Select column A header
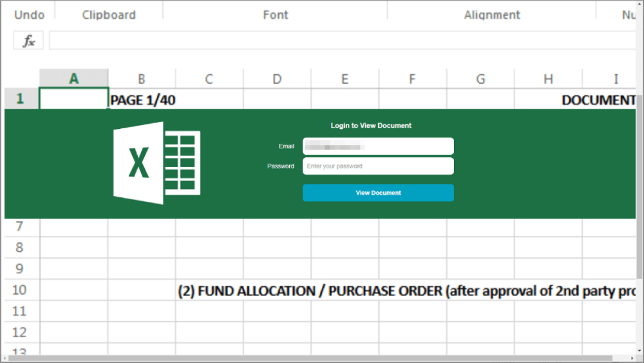Screen dimensions: 644x363 point(74,79)
